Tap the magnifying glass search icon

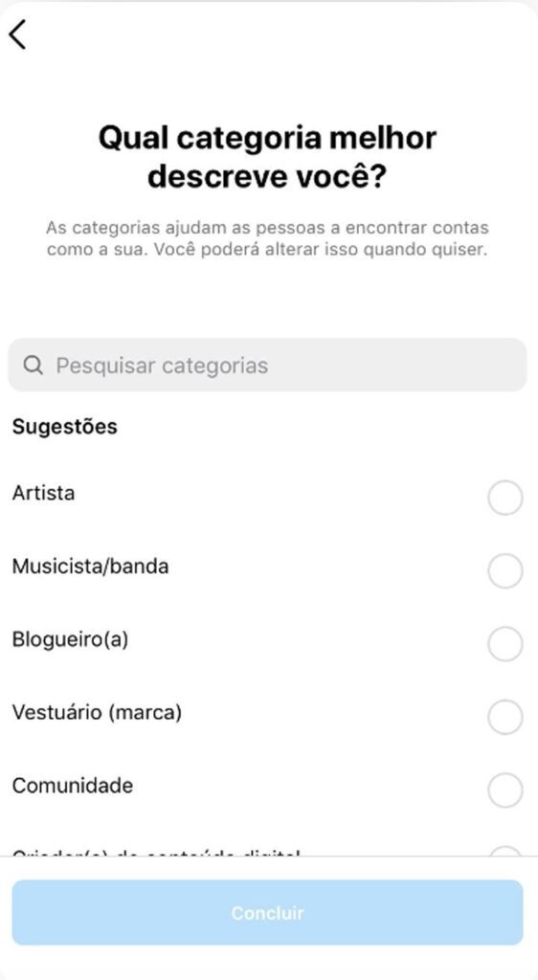33,365
